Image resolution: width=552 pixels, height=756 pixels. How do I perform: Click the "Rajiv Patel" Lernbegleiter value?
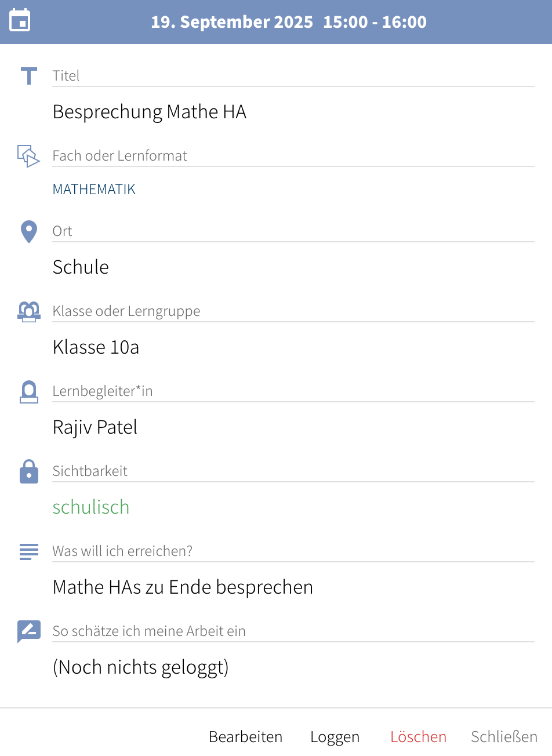[95, 427]
